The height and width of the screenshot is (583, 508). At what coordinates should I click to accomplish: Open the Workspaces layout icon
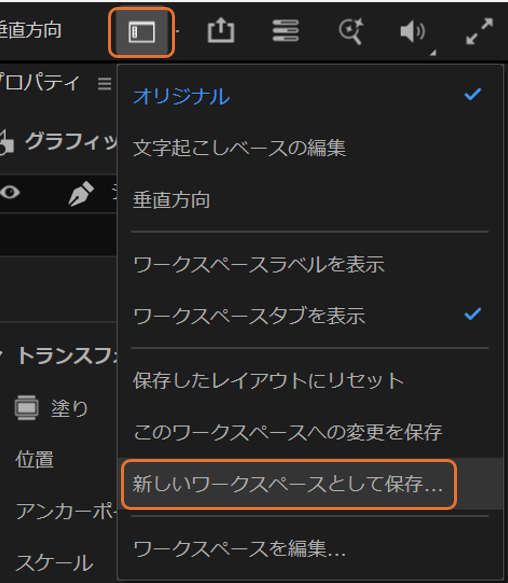coord(141,32)
